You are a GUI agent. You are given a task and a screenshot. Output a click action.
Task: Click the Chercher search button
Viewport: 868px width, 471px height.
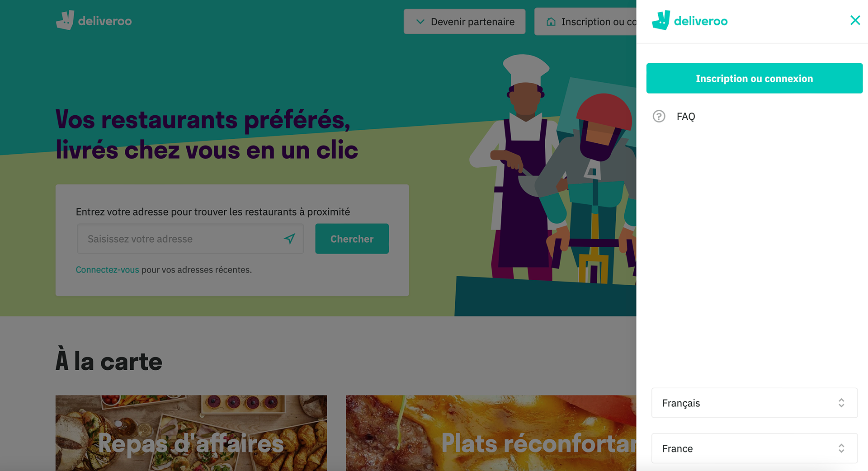click(352, 239)
